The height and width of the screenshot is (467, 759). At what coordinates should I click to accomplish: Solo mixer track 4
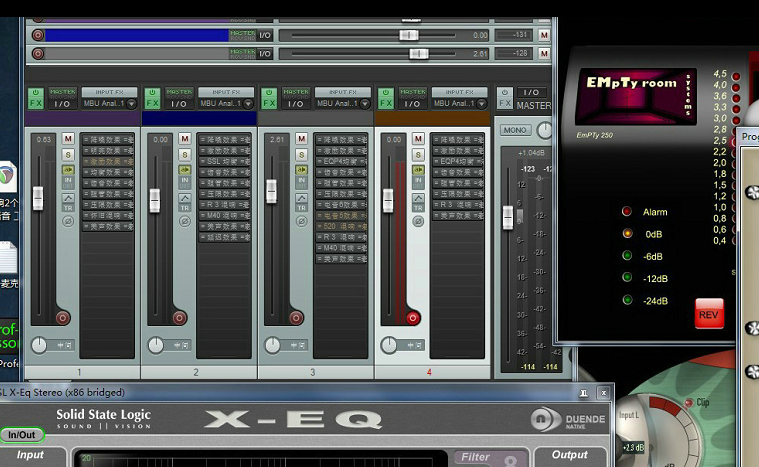(x=418, y=155)
